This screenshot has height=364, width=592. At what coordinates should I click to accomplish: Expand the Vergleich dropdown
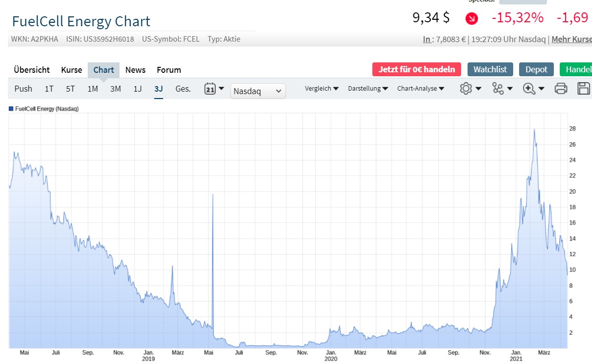click(322, 88)
